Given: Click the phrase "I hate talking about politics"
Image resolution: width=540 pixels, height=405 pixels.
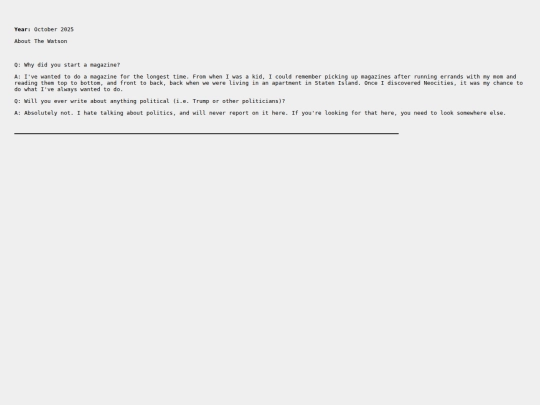Looking at the screenshot, I should click(x=125, y=113).
